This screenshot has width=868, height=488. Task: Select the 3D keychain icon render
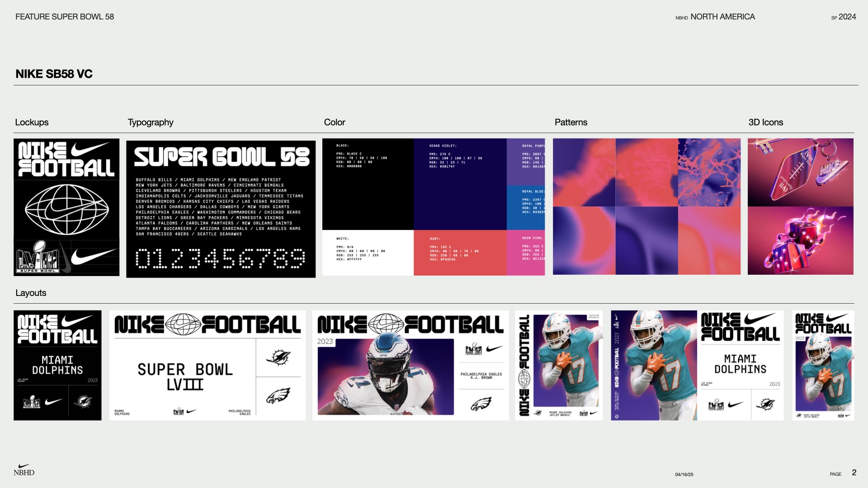click(x=801, y=172)
